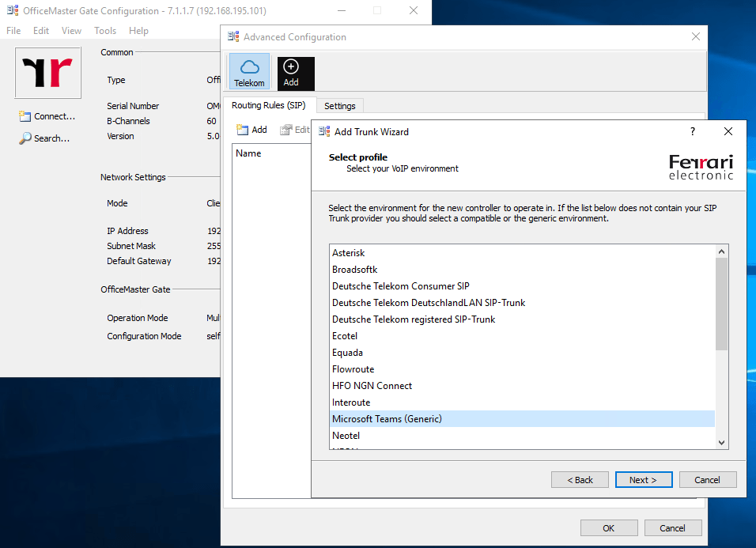Select Ecotel profile
The width and height of the screenshot is (756, 548).
(x=523, y=336)
